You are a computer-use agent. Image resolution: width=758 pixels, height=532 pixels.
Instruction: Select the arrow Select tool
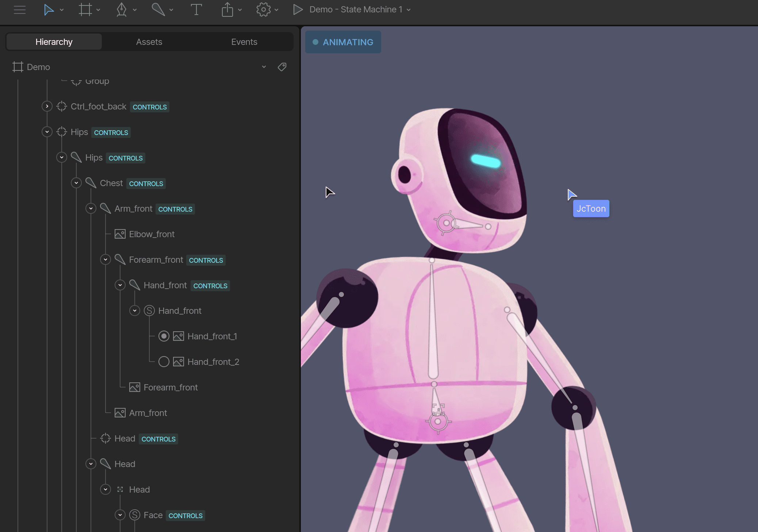(x=49, y=10)
